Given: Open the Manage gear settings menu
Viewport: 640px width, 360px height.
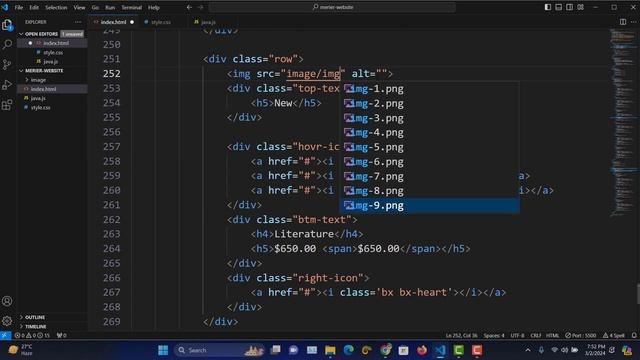Looking at the screenshot, I should pos(7,321).
